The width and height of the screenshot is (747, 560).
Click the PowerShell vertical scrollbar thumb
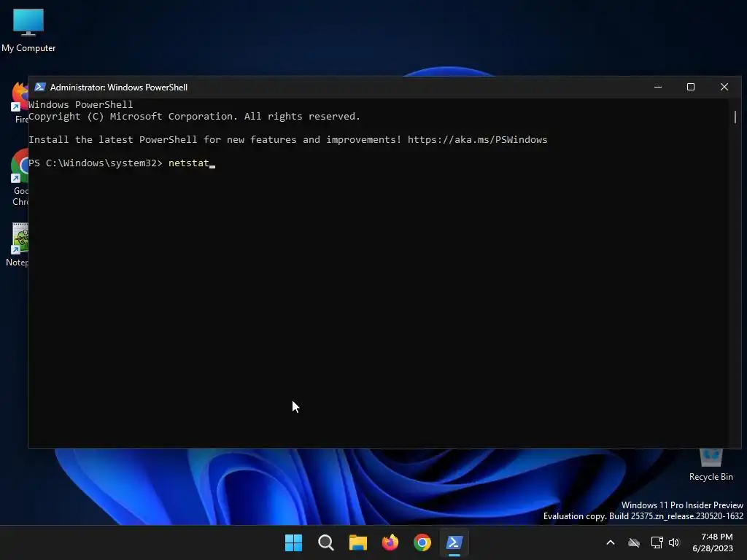[x=735, y=117]
